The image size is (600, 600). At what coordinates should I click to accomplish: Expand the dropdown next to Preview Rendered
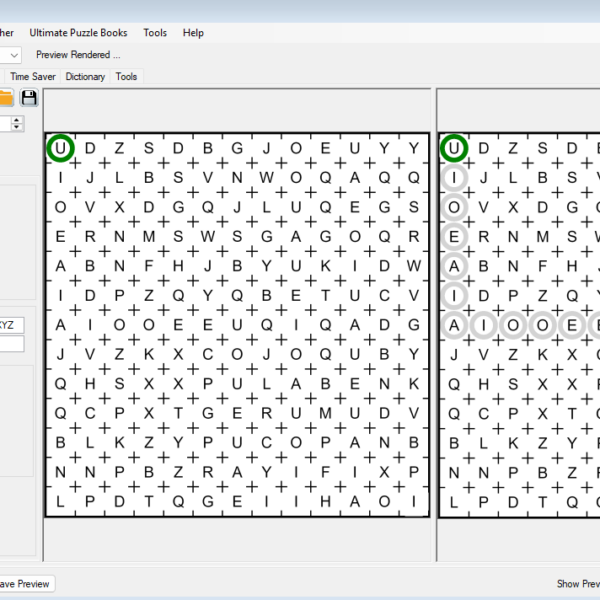(13, 55)
